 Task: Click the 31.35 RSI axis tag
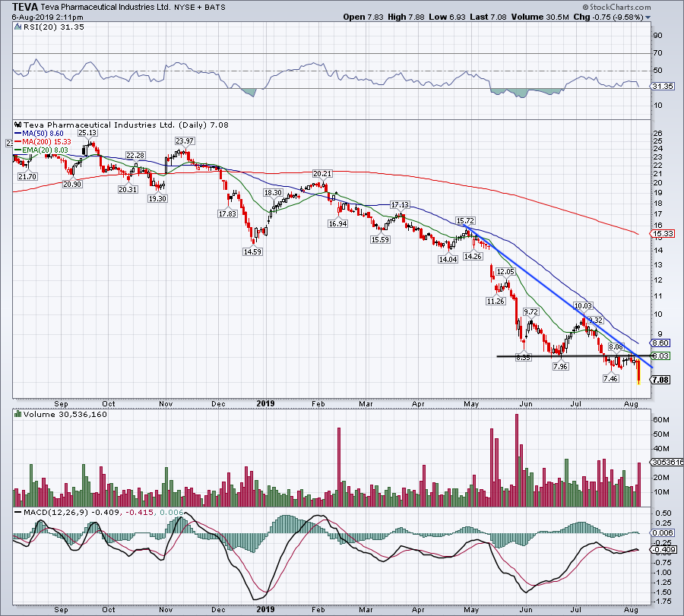[x=662, y=87]
